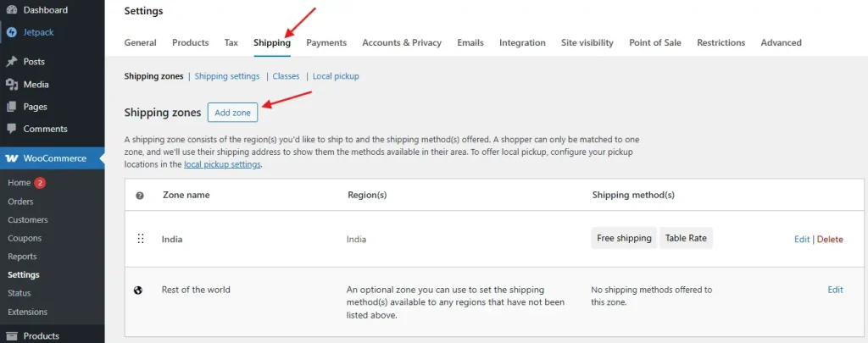Viewport: 868px width, 343px height.
Task: Go to WooCommerce Home submenu
Action: pyautogui.click(x=19, y=183)
